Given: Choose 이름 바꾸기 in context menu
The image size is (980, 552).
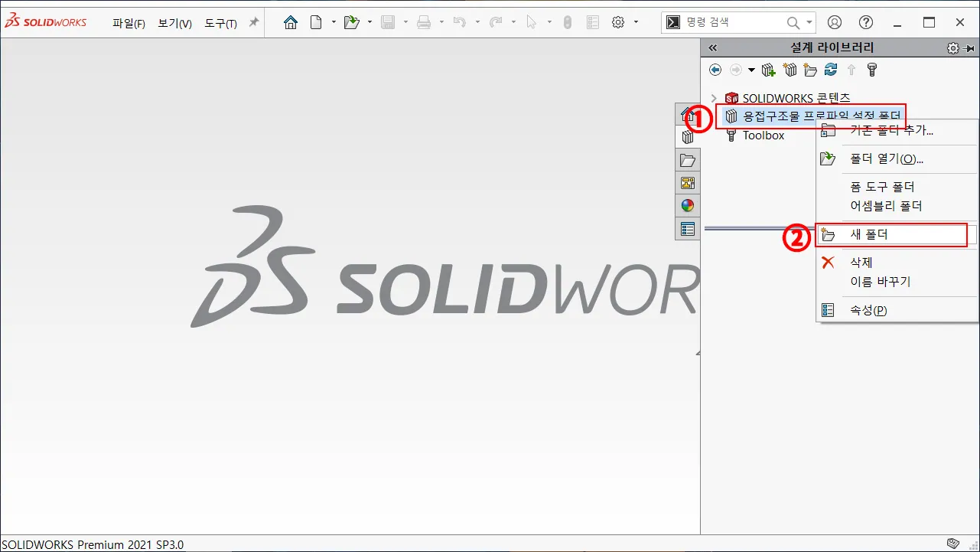Looking at the screenshot, I should tap(897, 282).
